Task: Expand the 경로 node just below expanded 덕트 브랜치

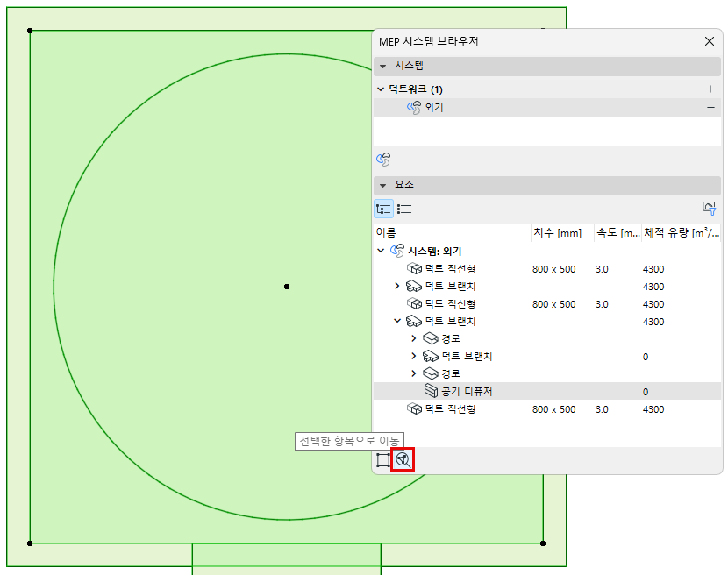Action: (x=414, y=338)
